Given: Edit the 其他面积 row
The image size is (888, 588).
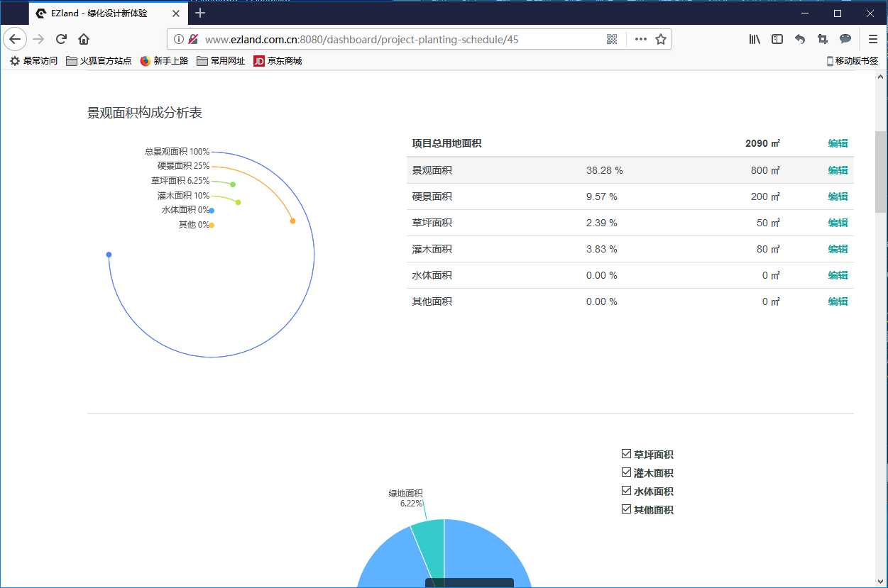Looking at the screenshot, I should 838,301.
